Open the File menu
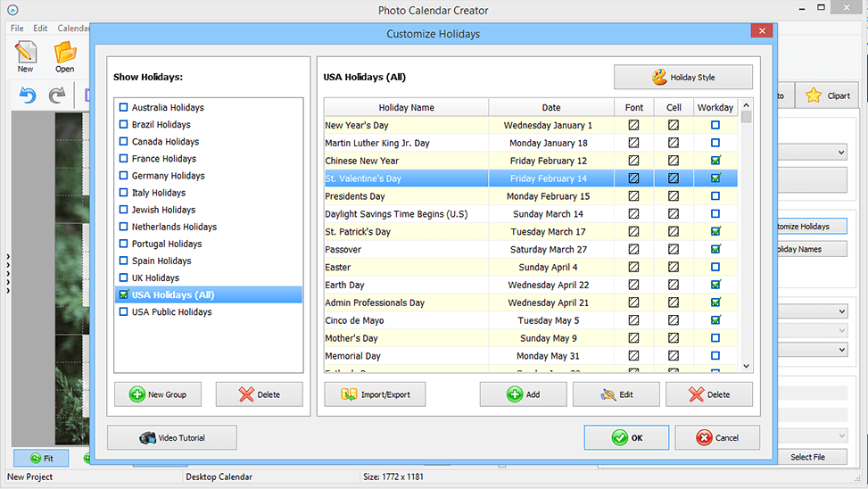868x489 pixels. pyautogui.click(x=17, y=29)
